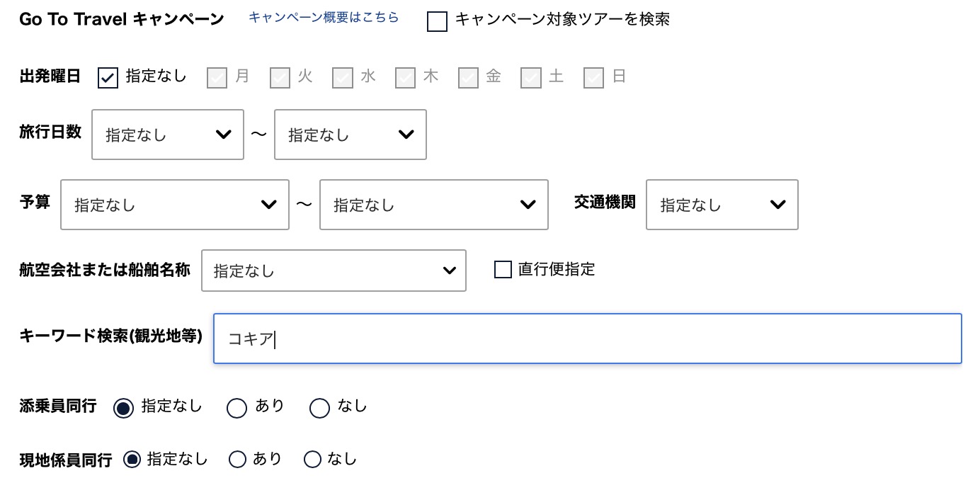Enable the 直行便指定 checkbox

tap(503, 270)
